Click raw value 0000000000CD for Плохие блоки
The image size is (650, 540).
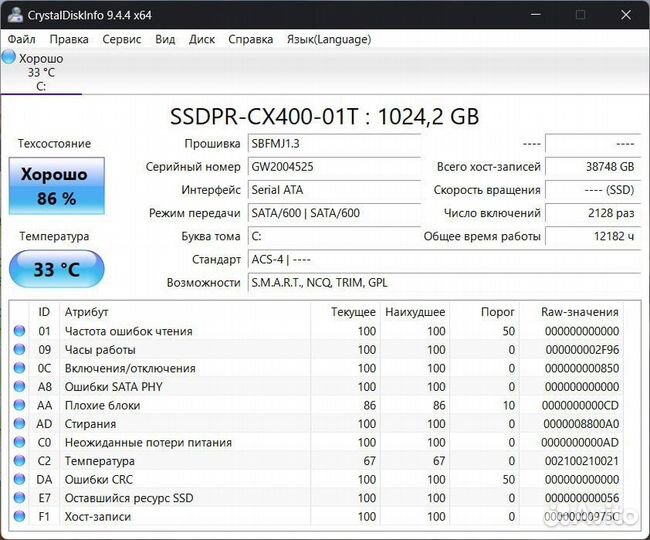coord(580,405)
